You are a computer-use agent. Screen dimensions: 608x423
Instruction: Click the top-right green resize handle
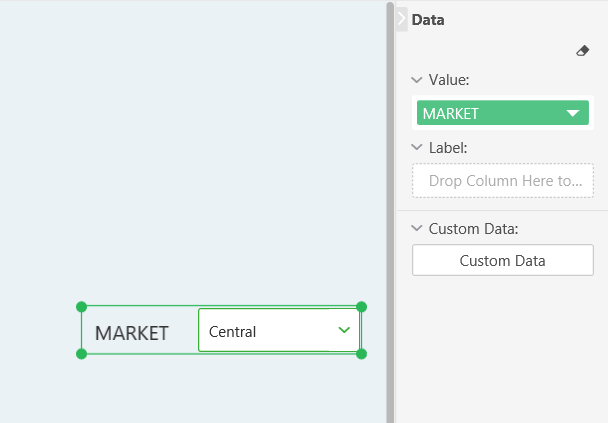tap(361, 307)
